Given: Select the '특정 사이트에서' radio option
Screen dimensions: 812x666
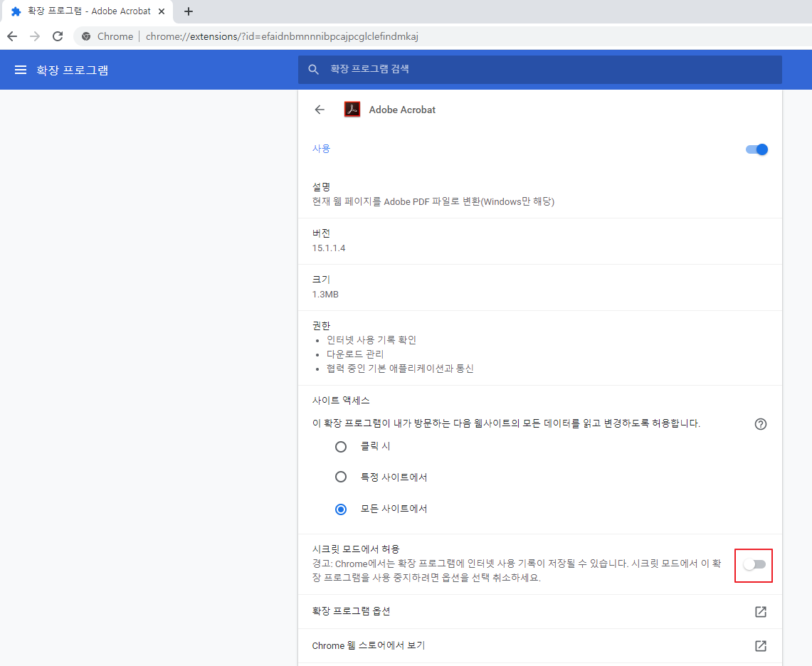Looking at the screenshot, I should click(x=341, y=477).
